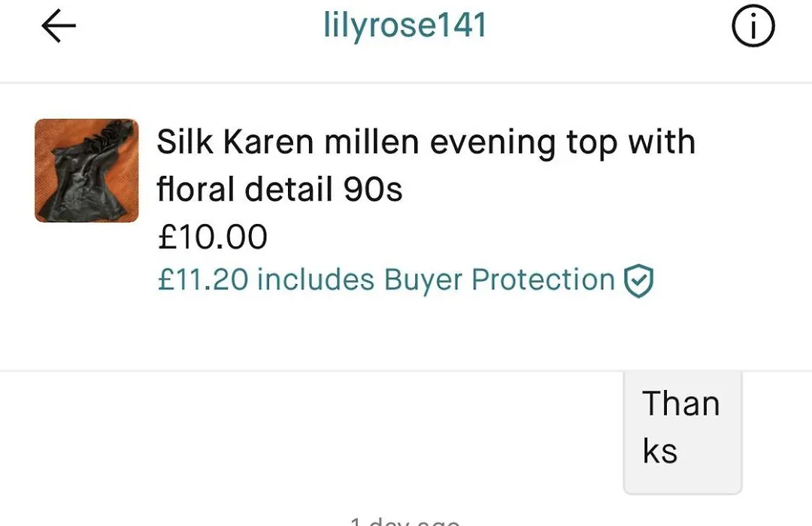
Task: Tap the 'ks' line in the message bubble
Action: point(660,450)
